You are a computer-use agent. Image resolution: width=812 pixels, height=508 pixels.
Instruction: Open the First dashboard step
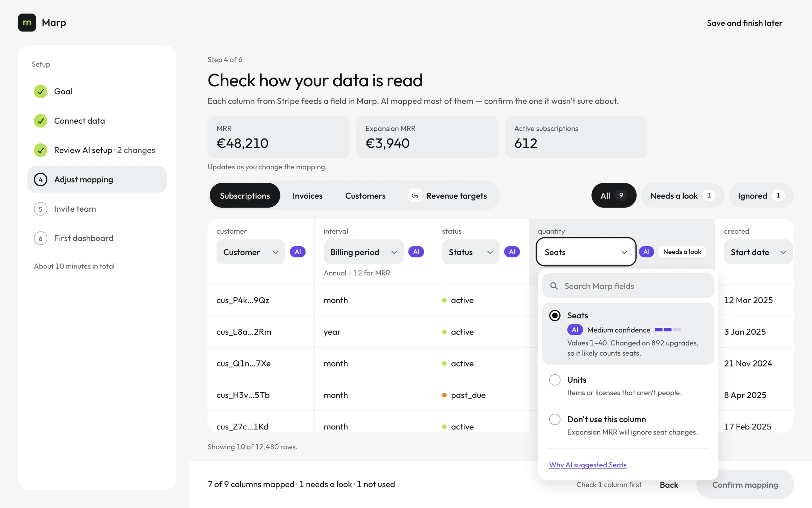click(97, 238)
